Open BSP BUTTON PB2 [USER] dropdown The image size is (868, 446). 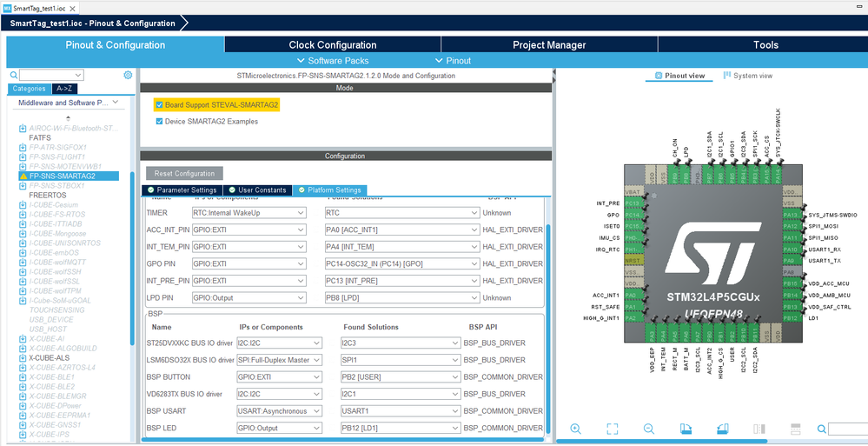[x=401, y=377]
